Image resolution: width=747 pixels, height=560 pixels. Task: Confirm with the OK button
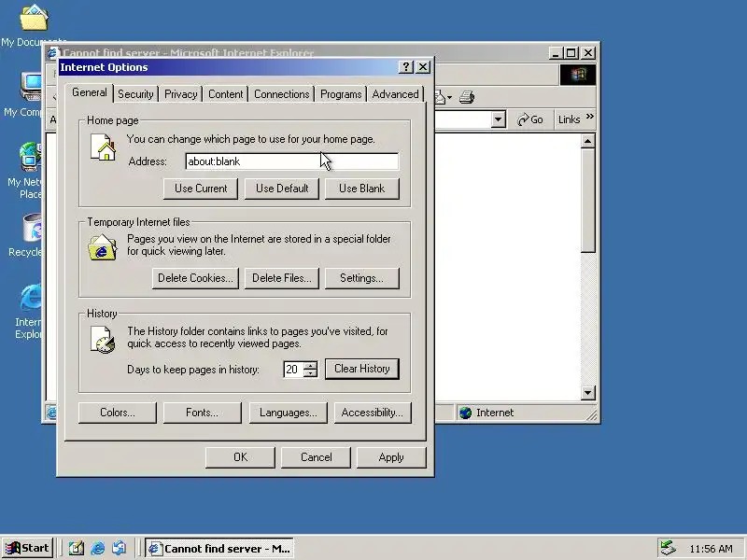(240, 457)
